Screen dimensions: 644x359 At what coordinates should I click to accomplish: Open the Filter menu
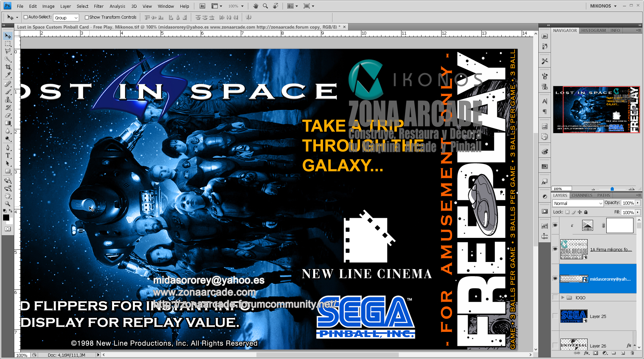(x=99, y=6)
